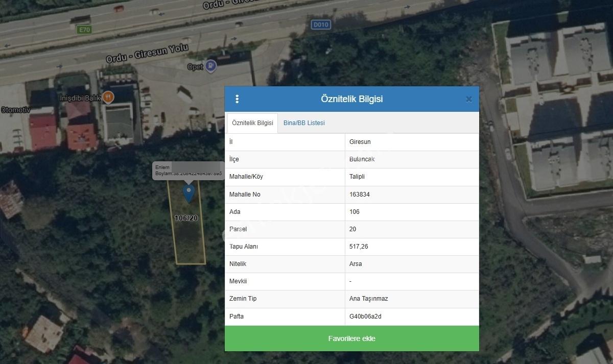The image size is (613, 364).
Task: Click the Arsa value in Nitelik row
Action: tap(356, 264)
